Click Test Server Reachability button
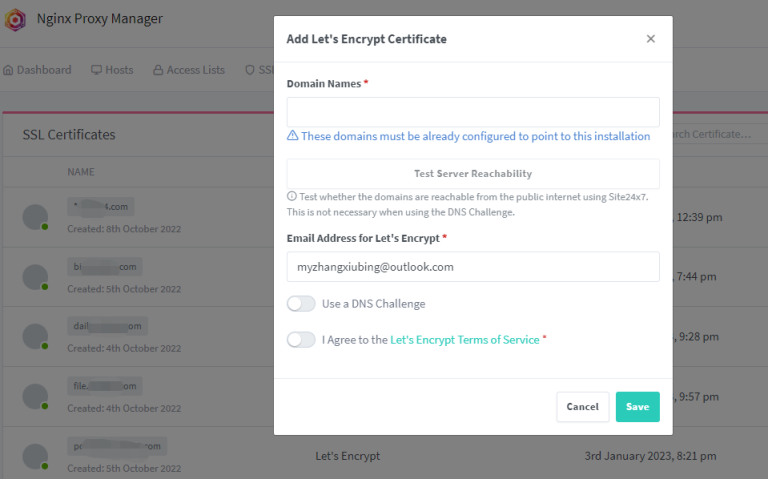The image size is (768, 479). 473,173
